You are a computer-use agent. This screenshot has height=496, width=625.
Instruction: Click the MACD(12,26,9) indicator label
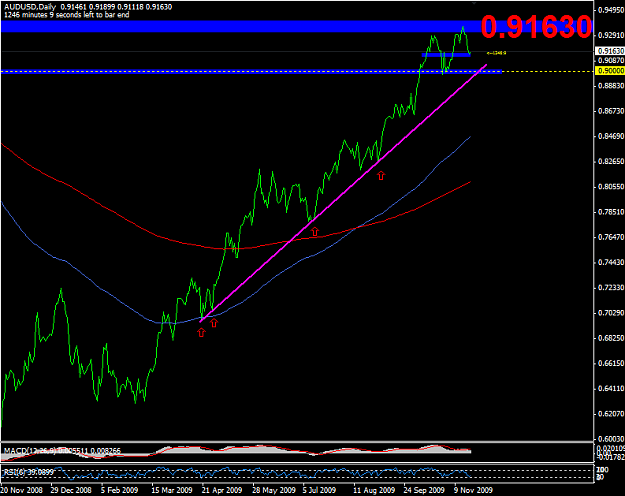[62, 451]
